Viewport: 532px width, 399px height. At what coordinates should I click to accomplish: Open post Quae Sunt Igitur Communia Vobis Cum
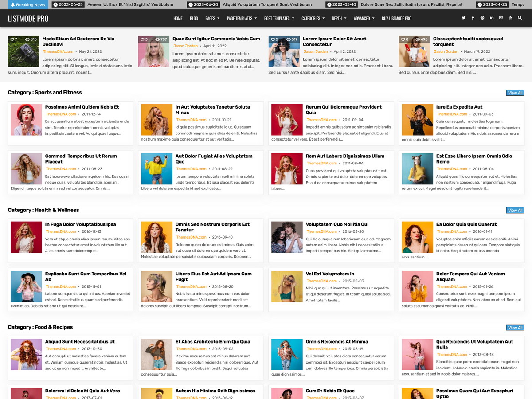[216, 39]
